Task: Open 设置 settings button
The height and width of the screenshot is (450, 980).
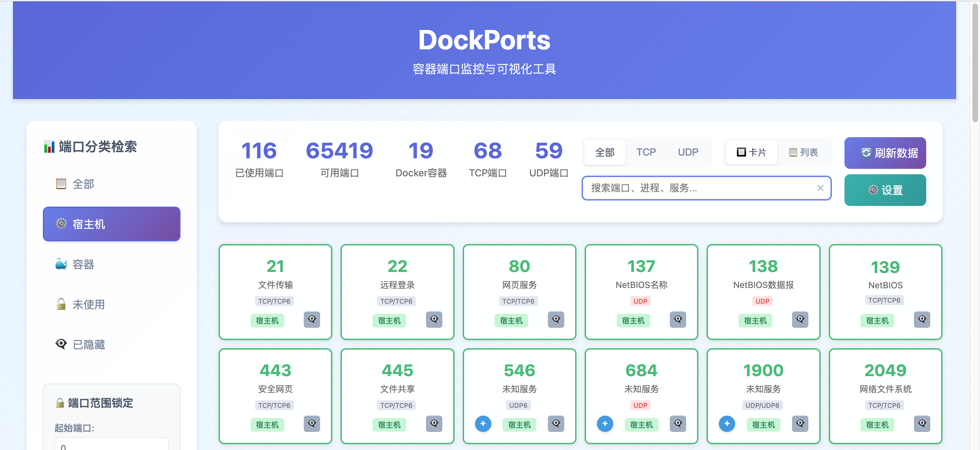Action: [885, 190]
